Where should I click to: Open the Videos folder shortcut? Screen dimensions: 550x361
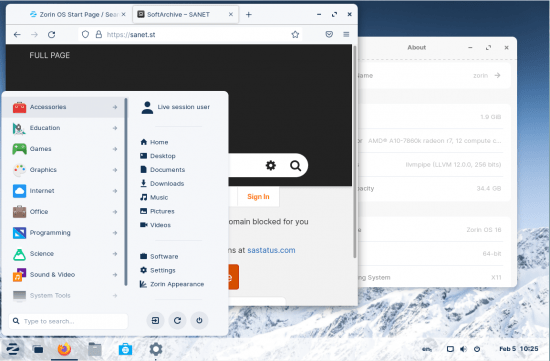pyautogui.click(x=155, y=225)
